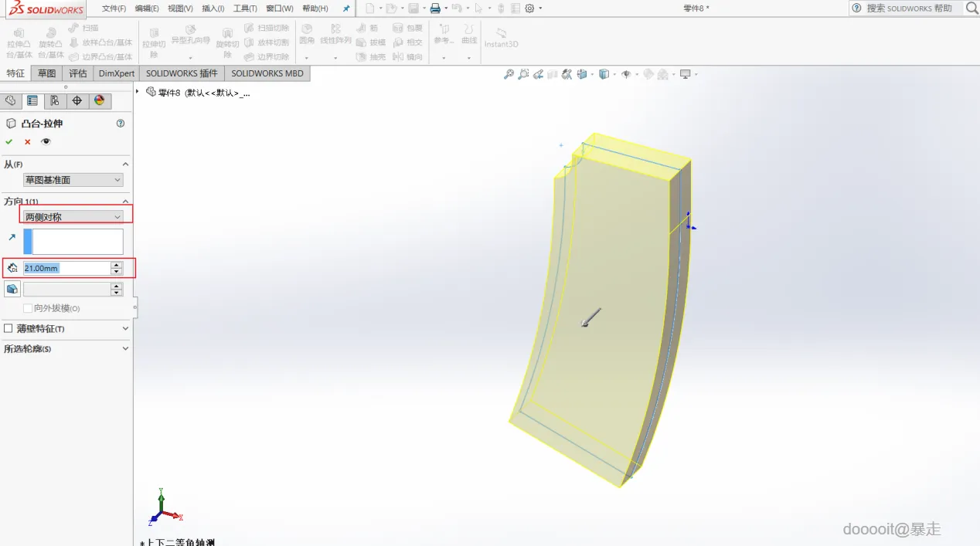Open the Hide/Show Items icon

click(626, 74)
